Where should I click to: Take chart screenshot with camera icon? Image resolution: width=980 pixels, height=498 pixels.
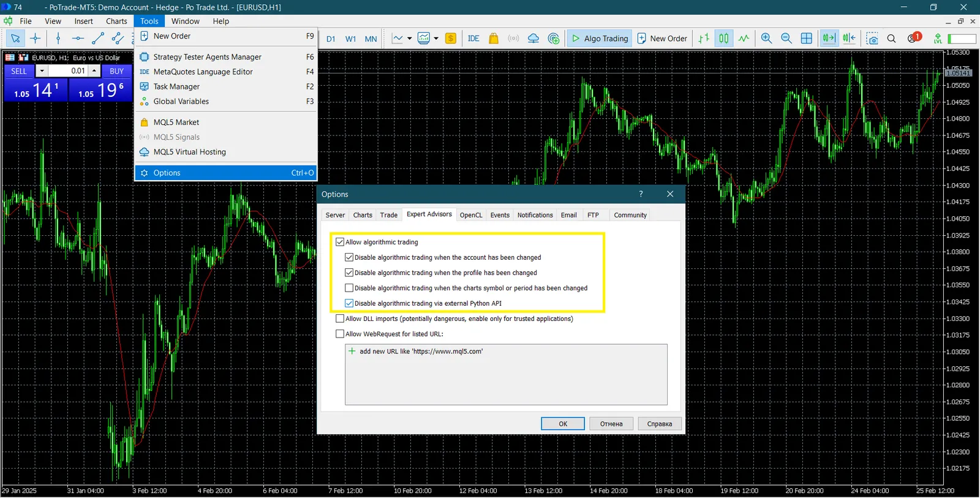872,39
